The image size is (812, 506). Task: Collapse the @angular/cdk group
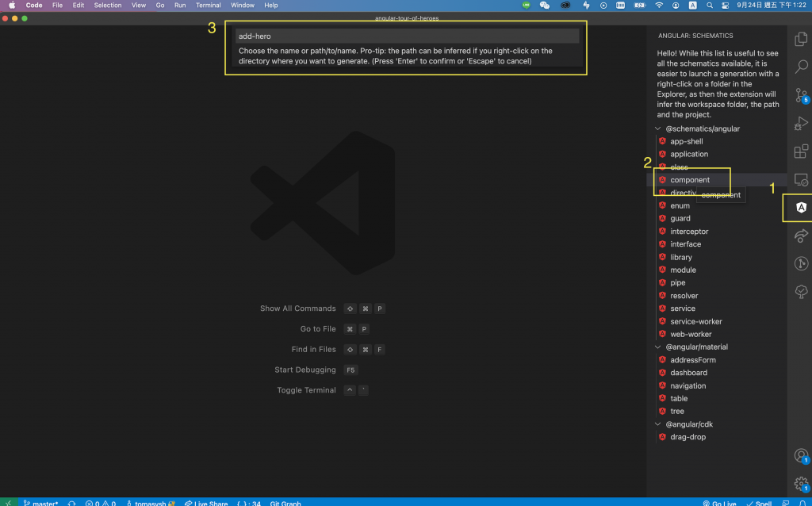click(x=657, y=424)
